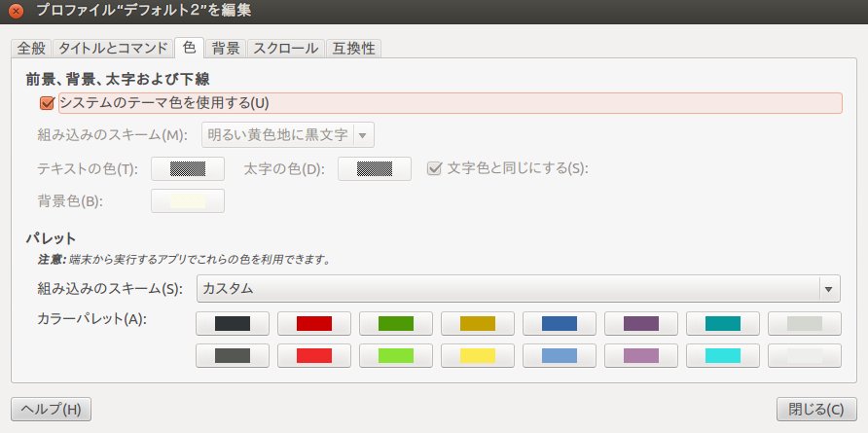This screenshot has height=433, width=868.
Task: Pick the dark red palette swatch
Action: (x=314, y=323)
